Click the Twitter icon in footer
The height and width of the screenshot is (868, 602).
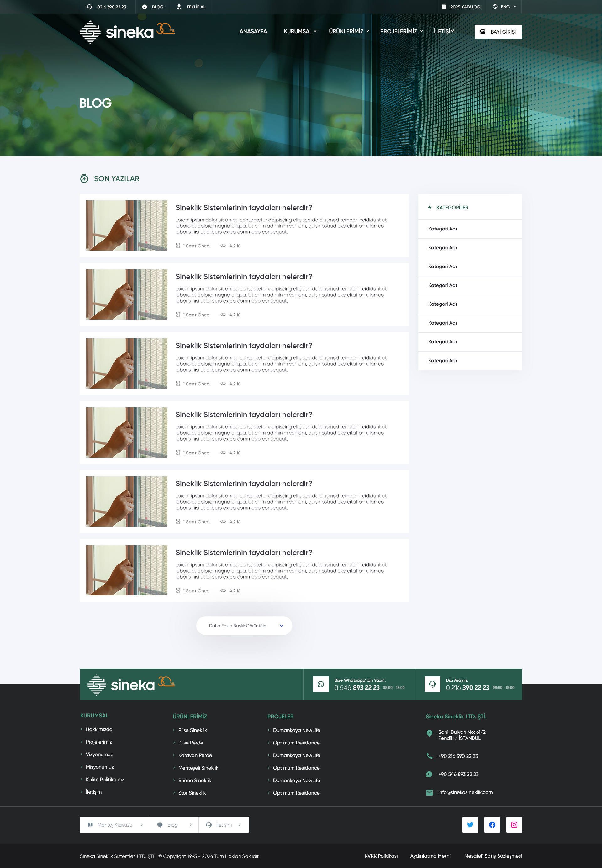click(x=470, y=825)
